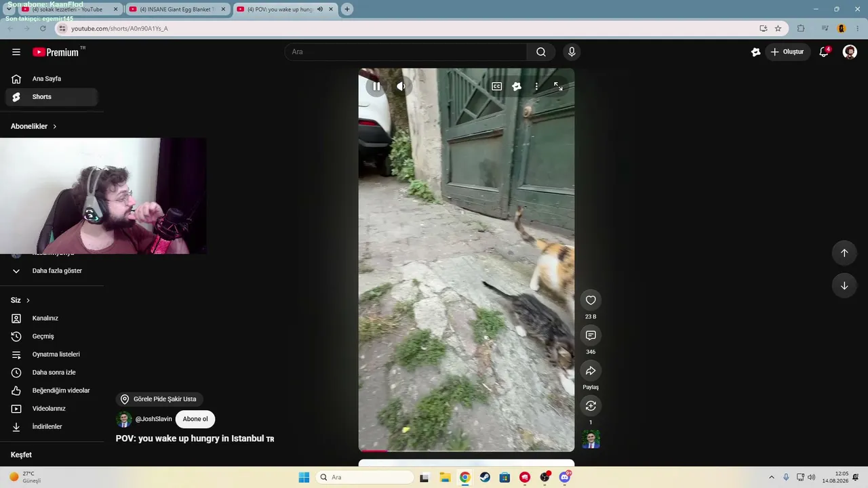This screenshot has height=488, width=868.
Task: Open İndirilenler downloads
Action: coord(52,427)
